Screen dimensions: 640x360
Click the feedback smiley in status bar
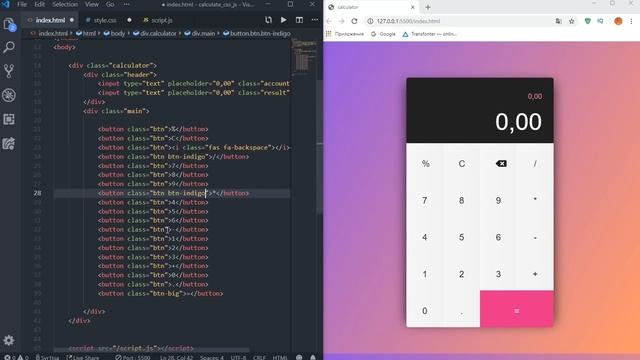coord(299,357)
